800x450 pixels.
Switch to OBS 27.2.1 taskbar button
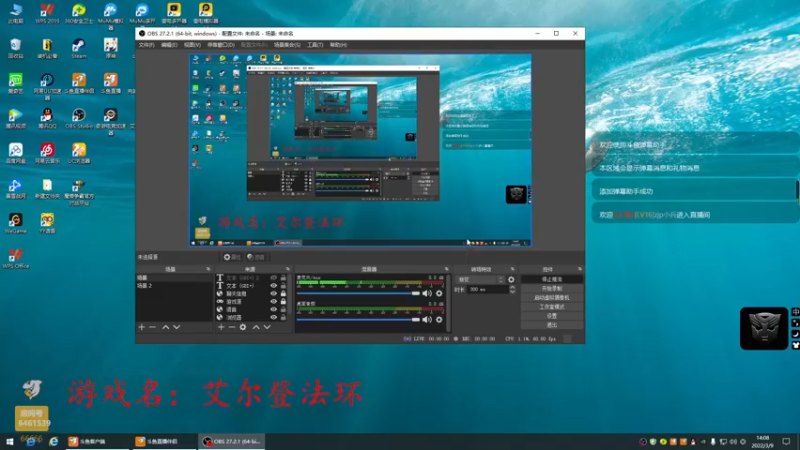pos(232,441)
